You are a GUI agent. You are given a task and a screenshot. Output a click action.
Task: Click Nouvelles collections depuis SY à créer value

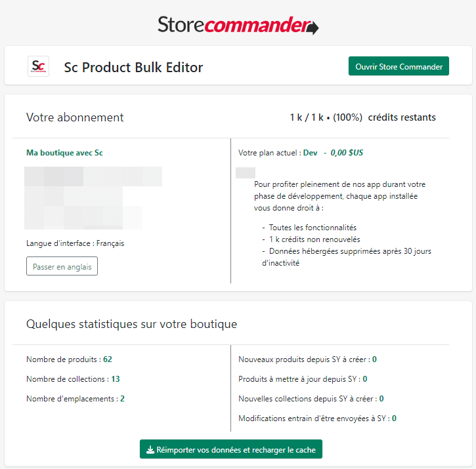381,399
